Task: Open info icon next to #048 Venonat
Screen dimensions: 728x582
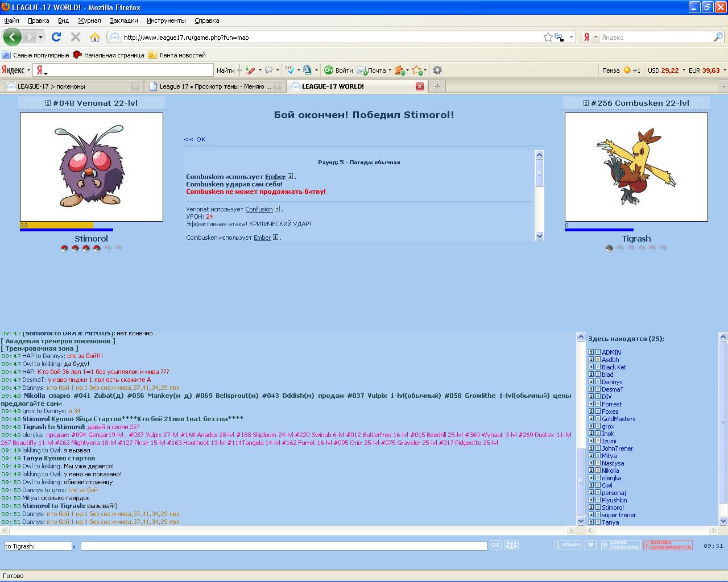Action: 48,103
